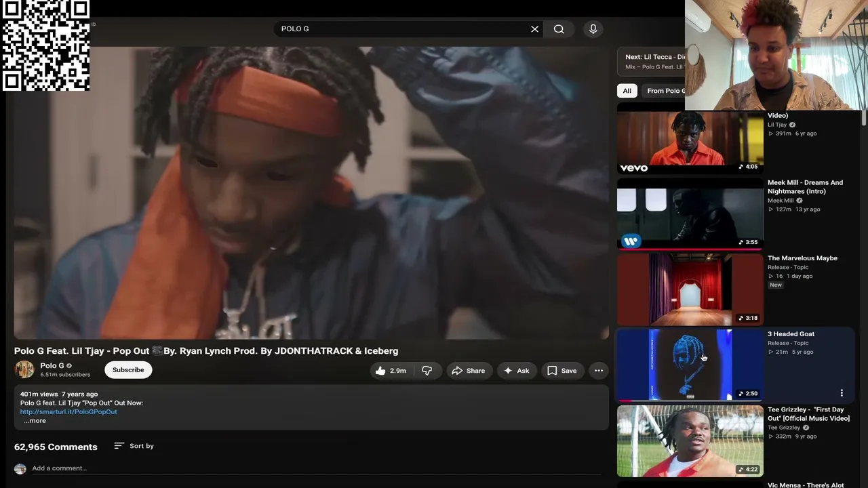Viewport: 868px width, 488px height.
Task: Open the Lil Tjay channel name
Action: (x=777, y=125)
